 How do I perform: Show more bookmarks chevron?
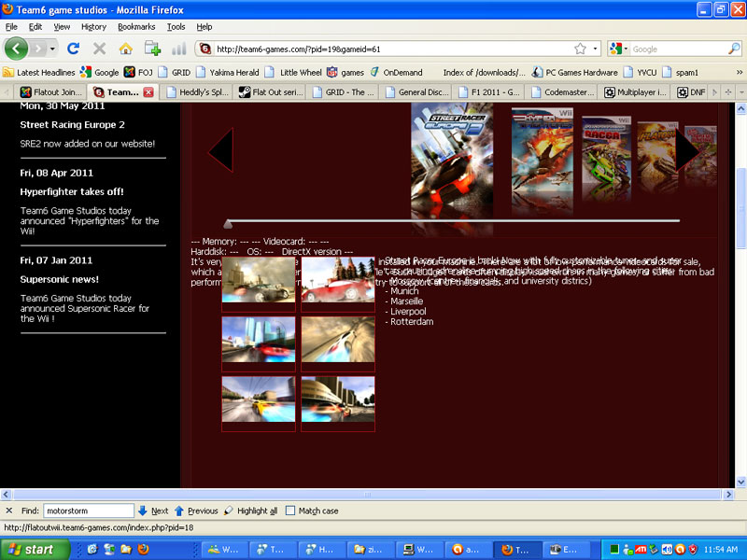click(x=740, y=73)
